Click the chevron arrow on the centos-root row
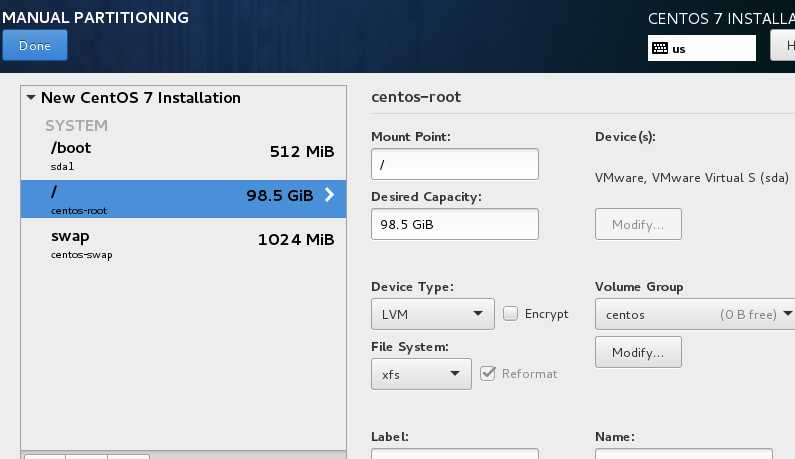Image resolution: width=795 pixels, height=459 pixels. click(330, 195)
